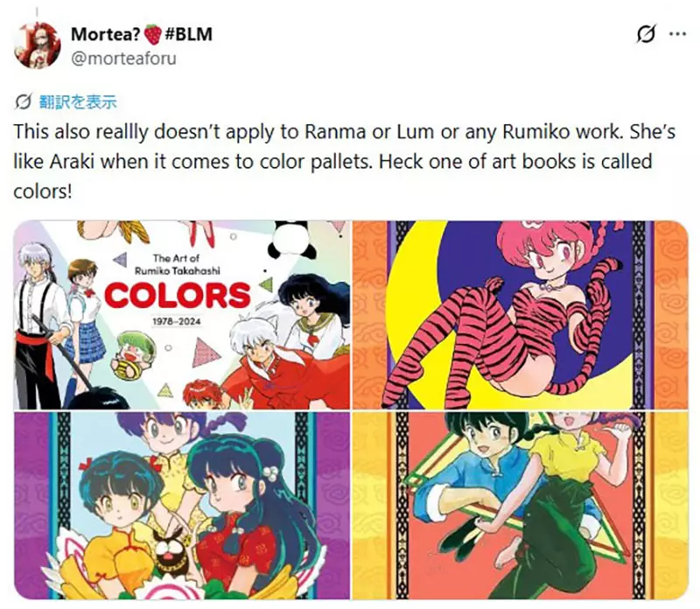This screenshot has height=609, width=700.
Task: Open the image of girls in Chinese dresses
Action: point(181,506)
